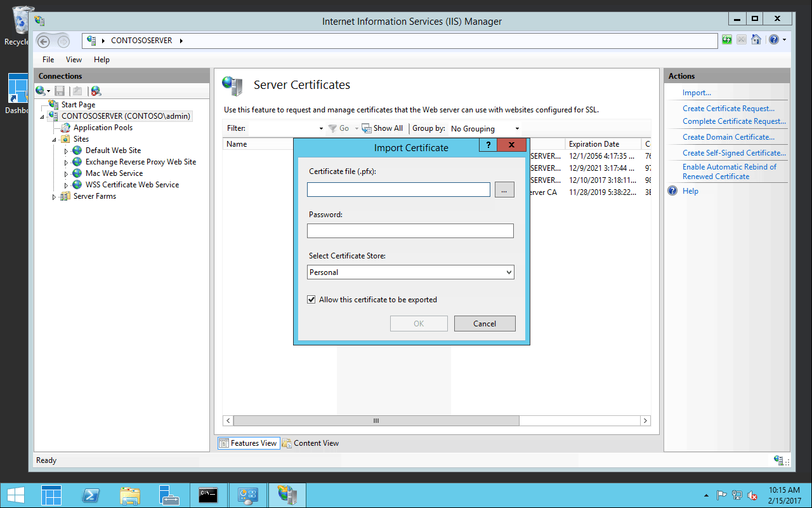
Task: Click the IIS Manager taskbar icon
Action: (x=287, y=495)
